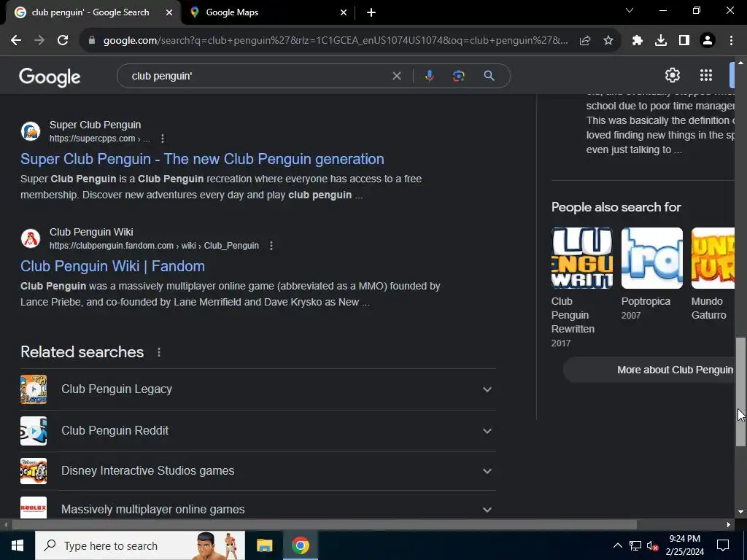
Task: Close the Google Maps tab
Action: (x=344, y=12)
